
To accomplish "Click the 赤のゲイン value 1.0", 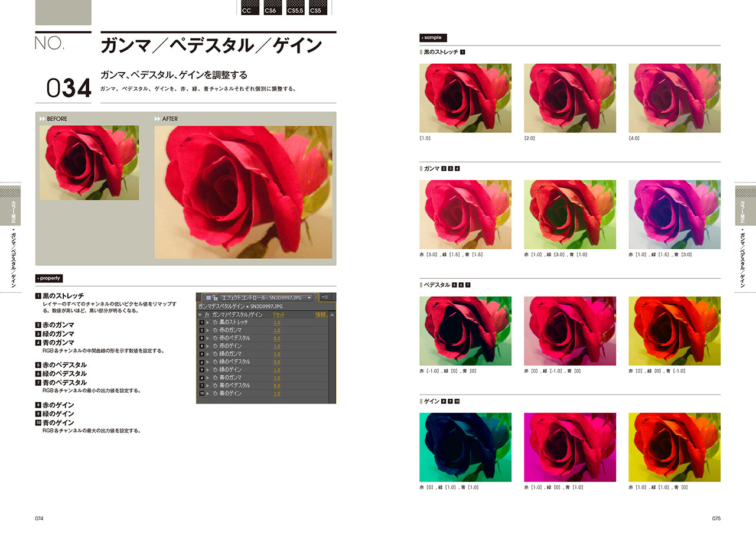I will tap(277, 346).
